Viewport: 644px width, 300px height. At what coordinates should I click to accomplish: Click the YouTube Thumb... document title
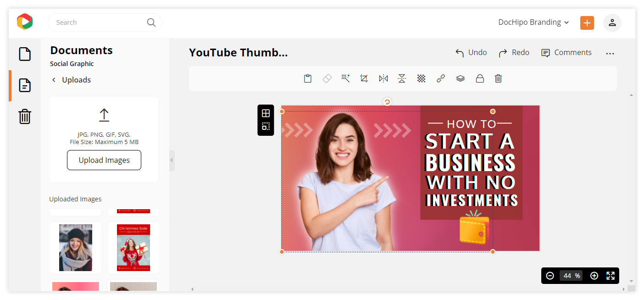[x=238, y=53]
